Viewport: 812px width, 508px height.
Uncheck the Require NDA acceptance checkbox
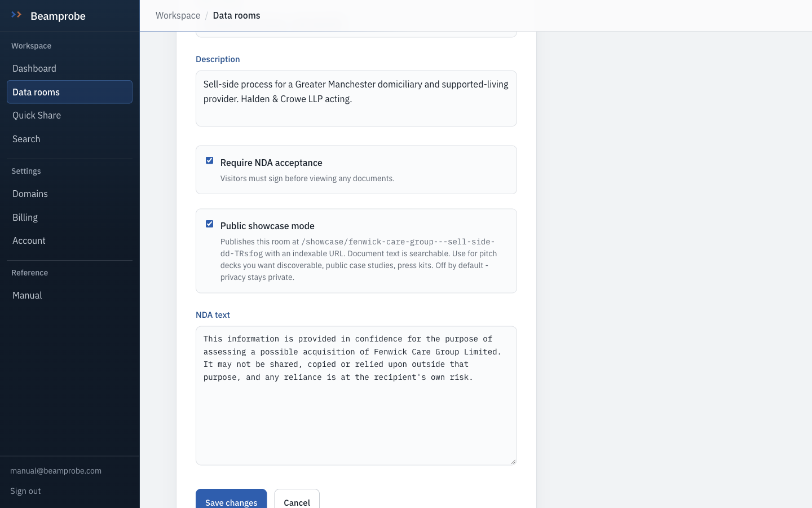(210, 161)
